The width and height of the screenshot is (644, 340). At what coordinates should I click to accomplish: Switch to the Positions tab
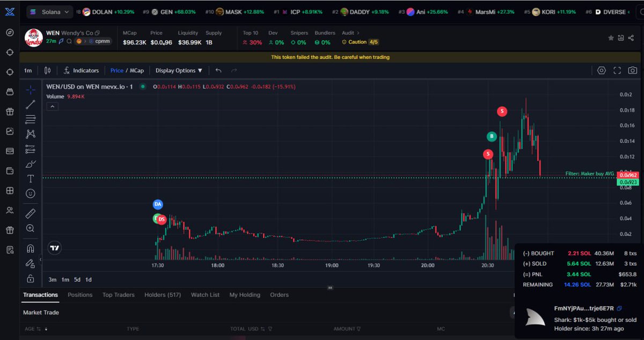(x=80, y=294)
